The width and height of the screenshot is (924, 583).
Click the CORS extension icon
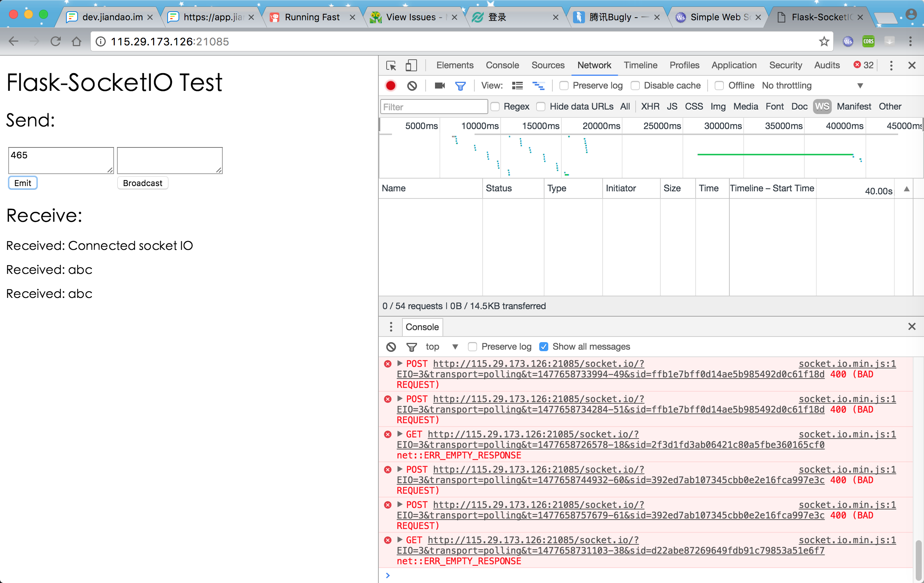coord(868,41)
